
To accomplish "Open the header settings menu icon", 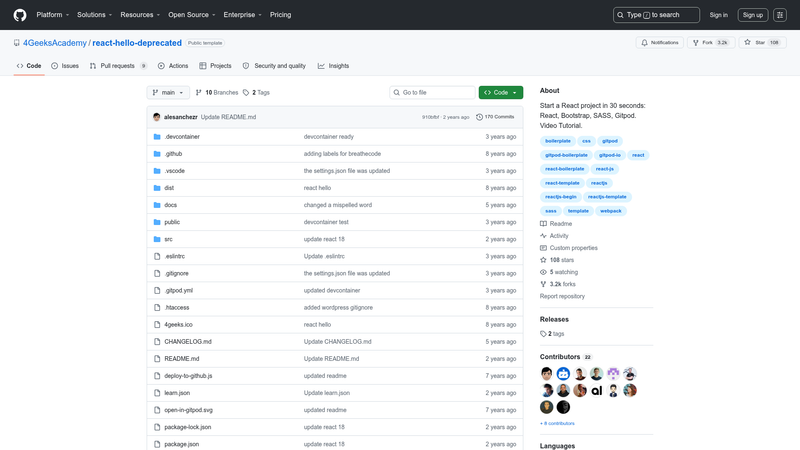I will [780, 15].
